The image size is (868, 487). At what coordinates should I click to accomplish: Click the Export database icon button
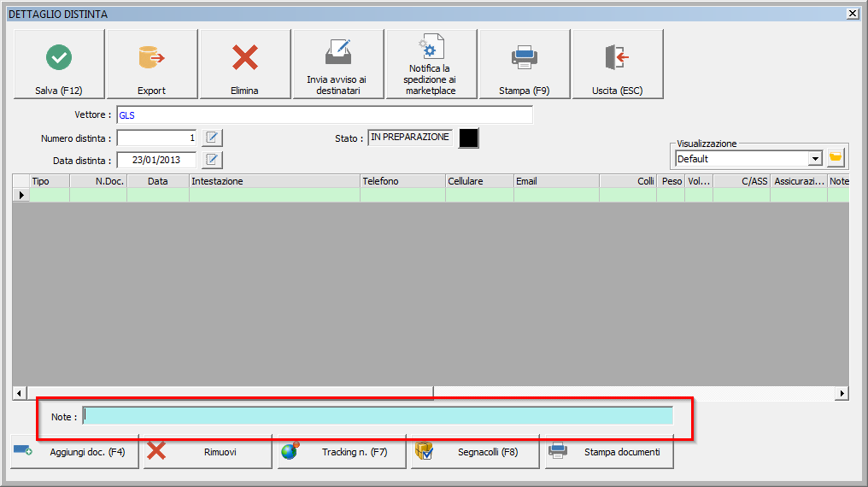pos(152,64)
